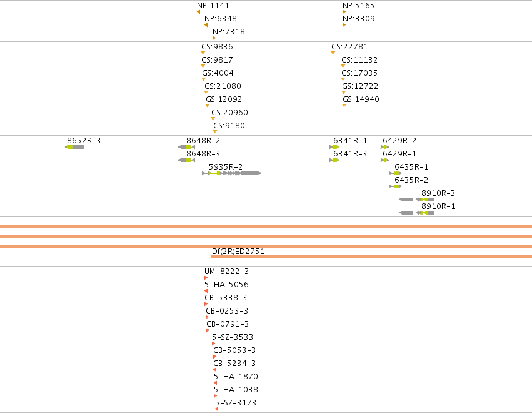Click the red triangle under 5-SZ-3533
The height and width of the screenshot is (413, 532).
(x=213, y=344)
